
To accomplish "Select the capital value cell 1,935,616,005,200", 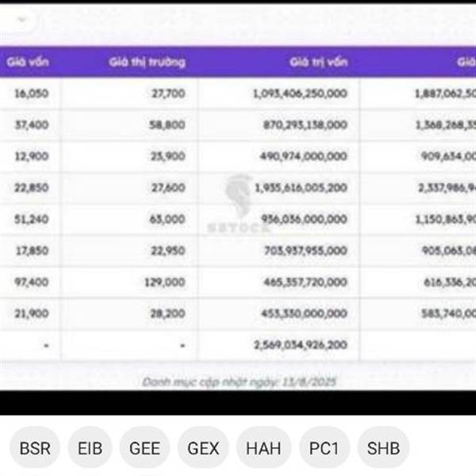I will (x=301, y=187).
